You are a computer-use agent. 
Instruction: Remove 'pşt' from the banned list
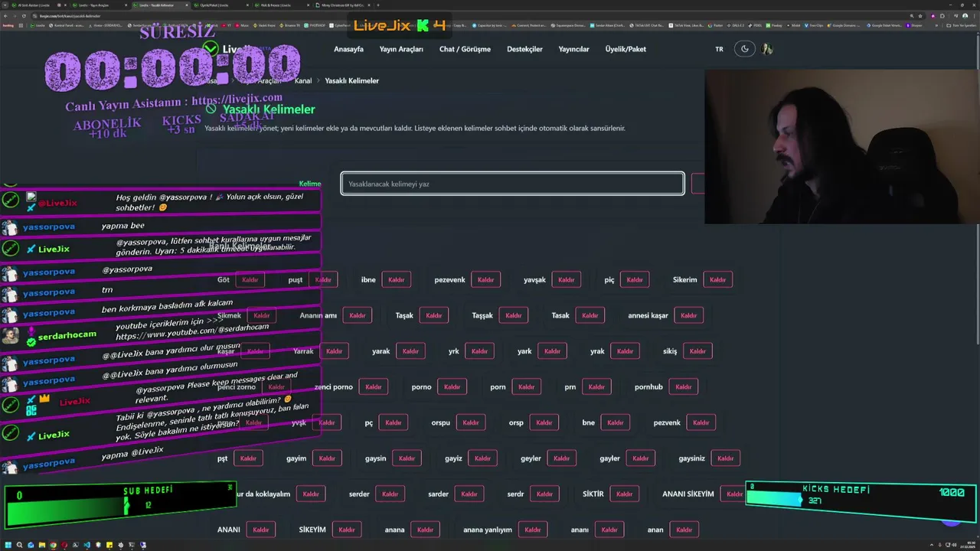coord(248,458)
